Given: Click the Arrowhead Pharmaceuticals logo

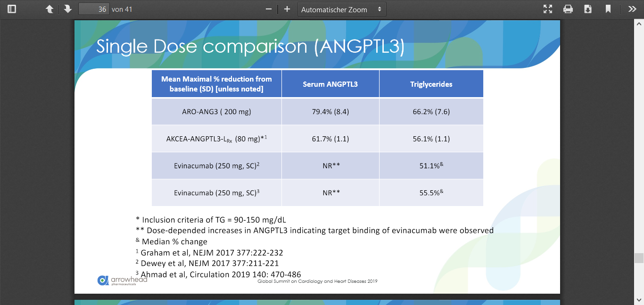Looking at the screenshot, I should (x=122, y=280).
